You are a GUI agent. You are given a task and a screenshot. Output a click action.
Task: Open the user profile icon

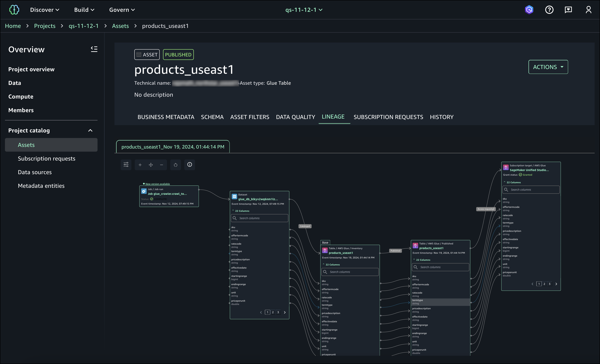(x=588, y=10)
